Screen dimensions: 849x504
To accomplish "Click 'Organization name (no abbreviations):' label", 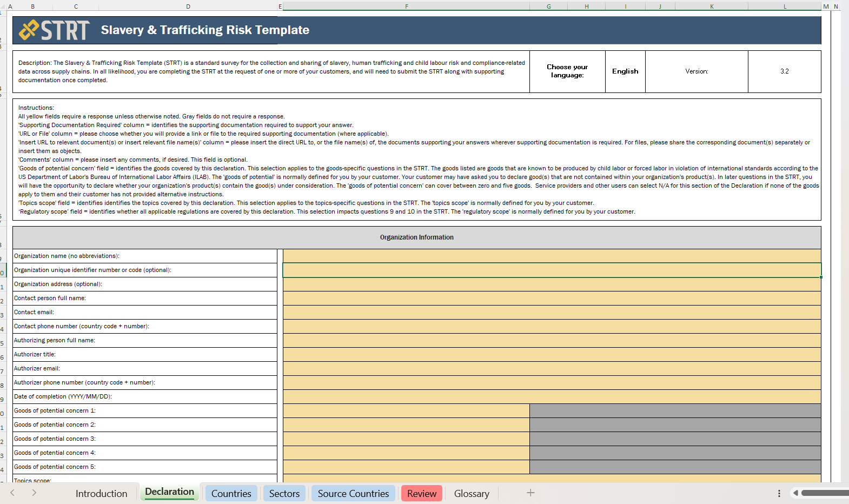I will pyautogui.click(x=67, y=256).
